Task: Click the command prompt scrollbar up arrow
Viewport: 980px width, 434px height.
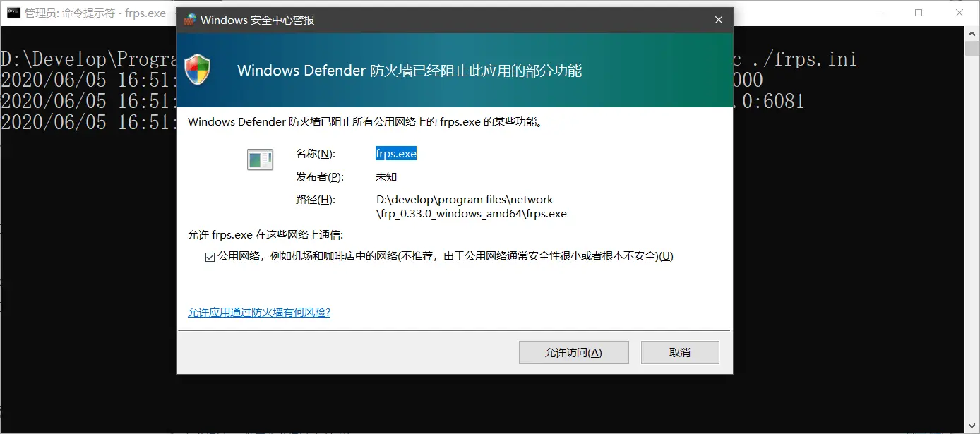Action: click(972, 33)
